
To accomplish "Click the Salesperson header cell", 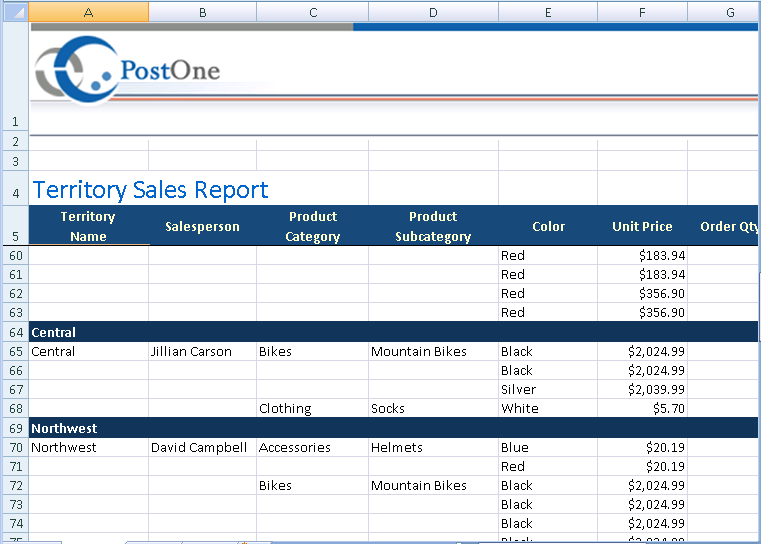I will tap(202, 226).
